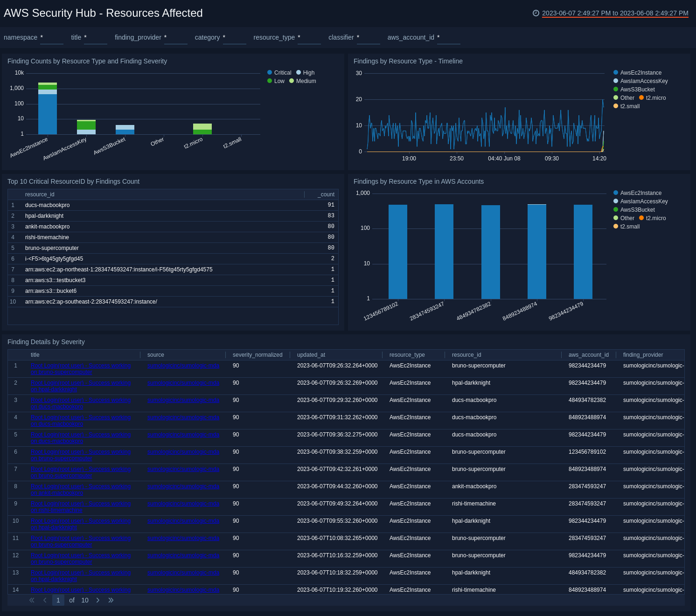Click the bar for account 982344234479

point(583,252)
